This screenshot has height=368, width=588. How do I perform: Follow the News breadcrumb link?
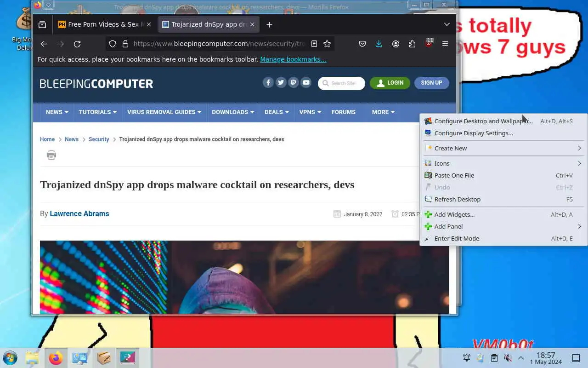point(72,139)
